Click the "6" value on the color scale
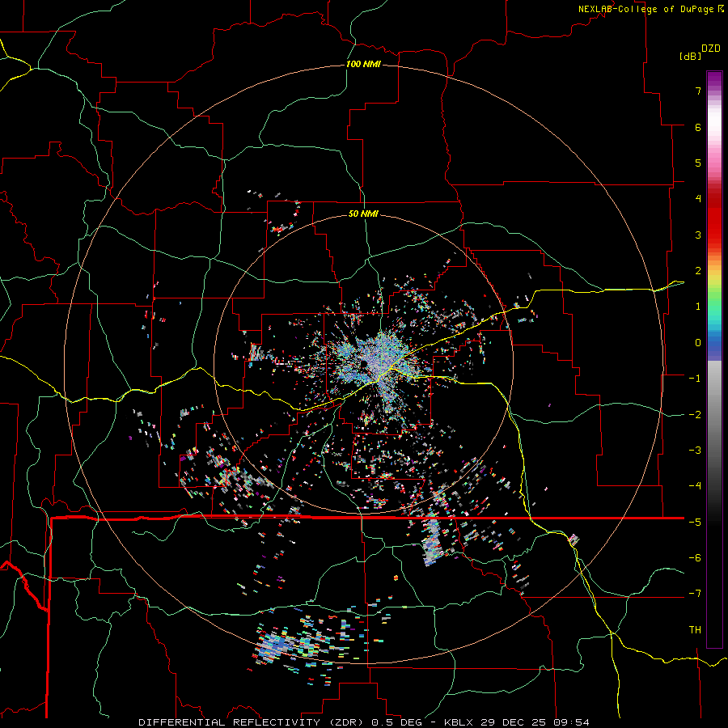 pyautogui.click(x=698, y=127)
